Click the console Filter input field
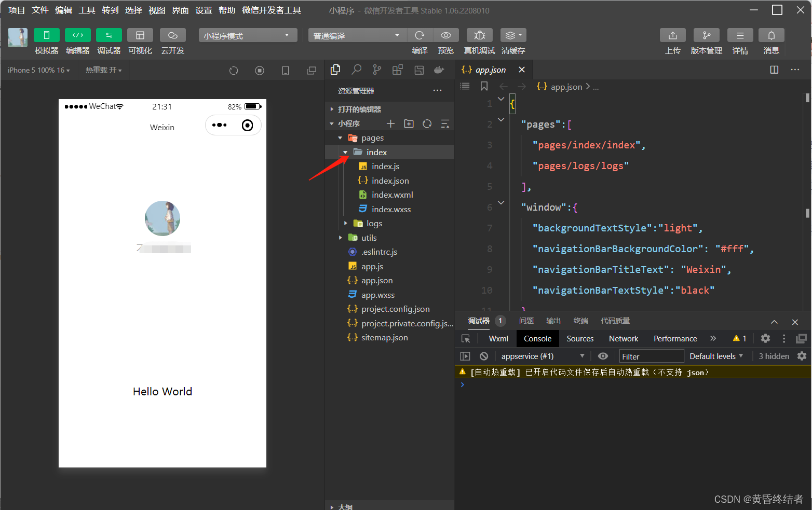This screenshot has width=812, height=510. tap(651, 356)
